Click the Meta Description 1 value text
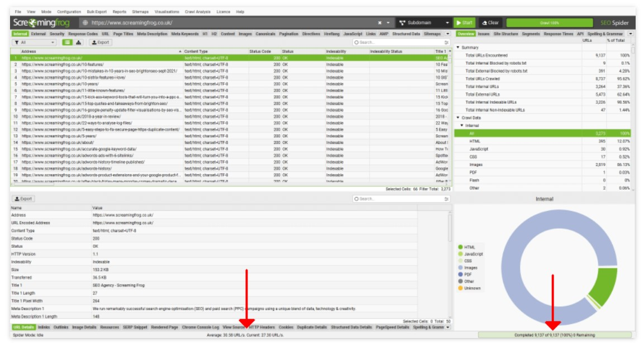Image resolution: width=644 pixels, height=347 pixels. 224,309
